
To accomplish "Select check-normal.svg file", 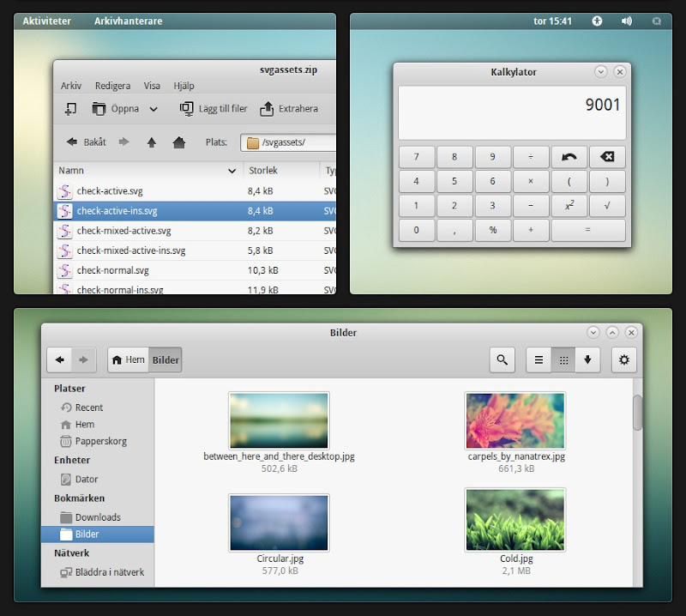I will [x=195, y=270].
